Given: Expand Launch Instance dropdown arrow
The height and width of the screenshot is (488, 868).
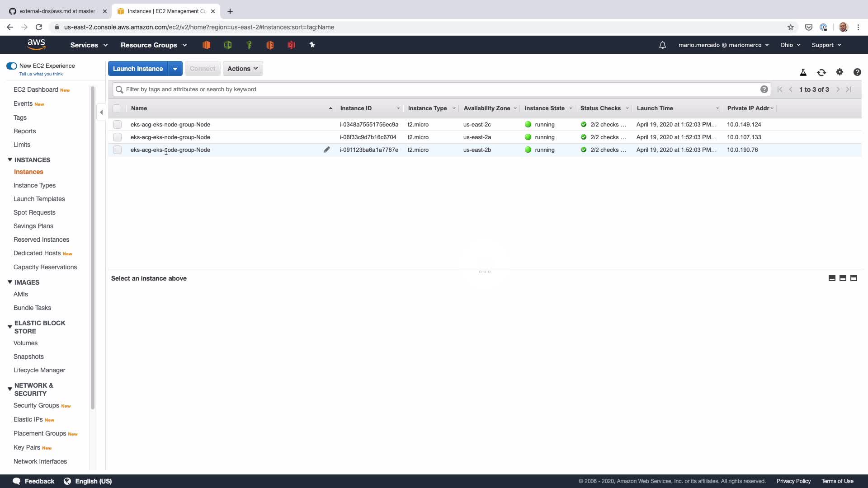Looking at the screenshot, I should point(175,69).
